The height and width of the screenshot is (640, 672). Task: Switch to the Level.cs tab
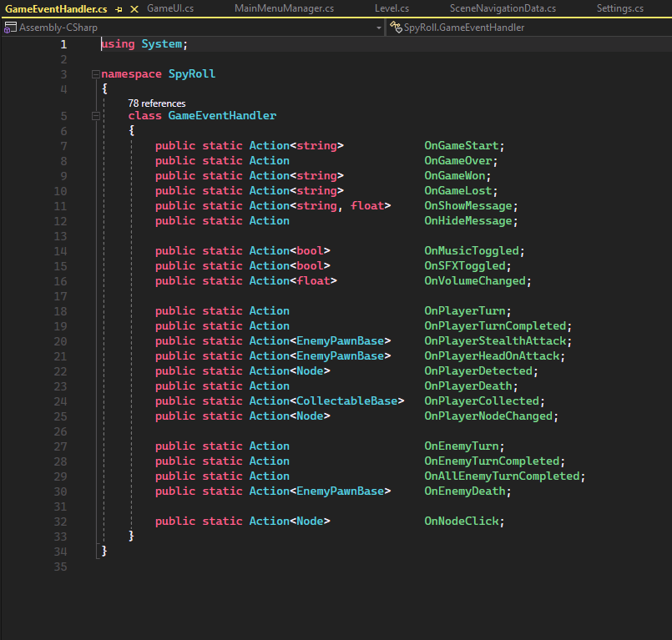tap(392, 9)
